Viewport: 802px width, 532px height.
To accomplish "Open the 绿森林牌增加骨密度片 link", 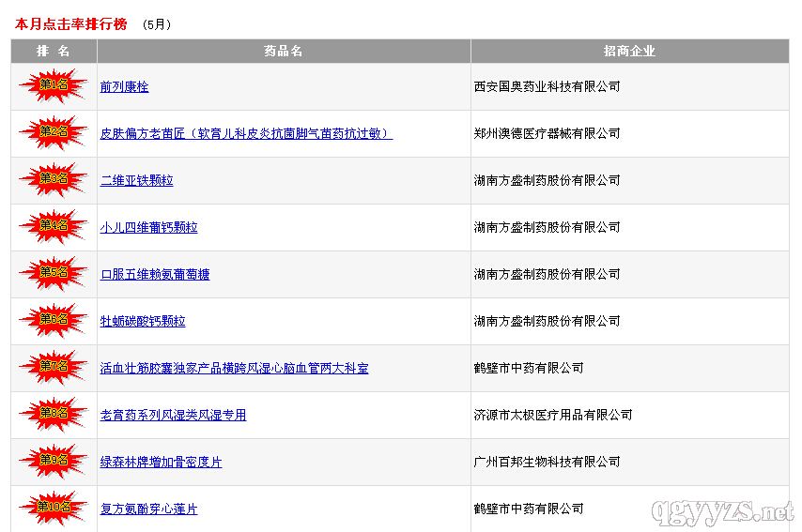I will tap(161, 463).
